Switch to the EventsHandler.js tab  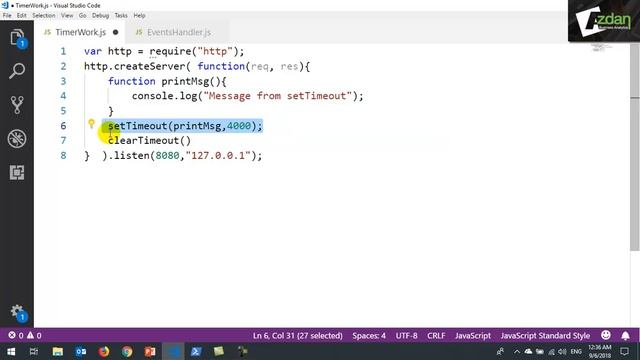pos(179,32)
